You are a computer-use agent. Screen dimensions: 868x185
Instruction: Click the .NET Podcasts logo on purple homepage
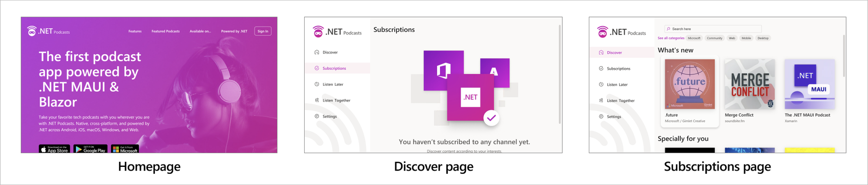pos(48,31)
